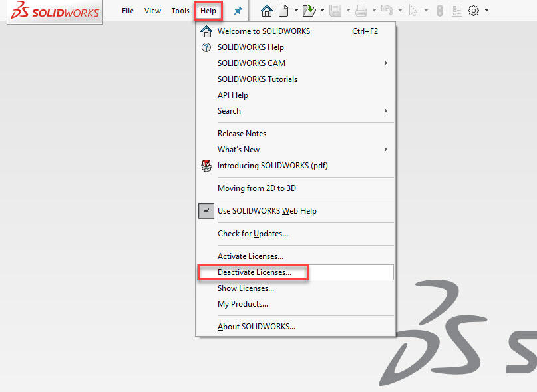Expand the dropdown arrow beside the Open icon

click(x=323, y=11)
